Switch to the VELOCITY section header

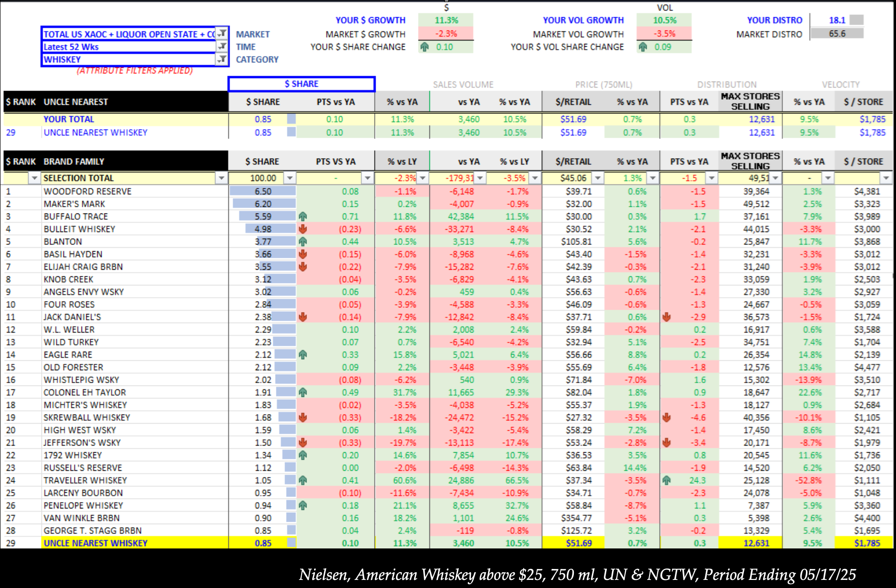tap(841, 84)
